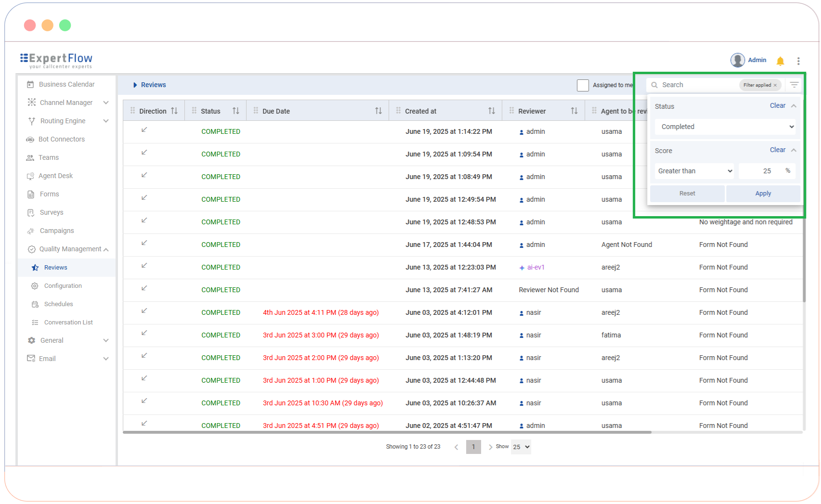Sort the Reviewer column
The image size is (821, 504).
pos(574,111)
